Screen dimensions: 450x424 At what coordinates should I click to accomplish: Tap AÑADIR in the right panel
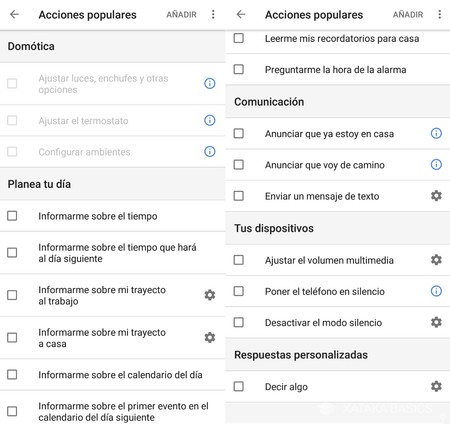click(408, 15)
